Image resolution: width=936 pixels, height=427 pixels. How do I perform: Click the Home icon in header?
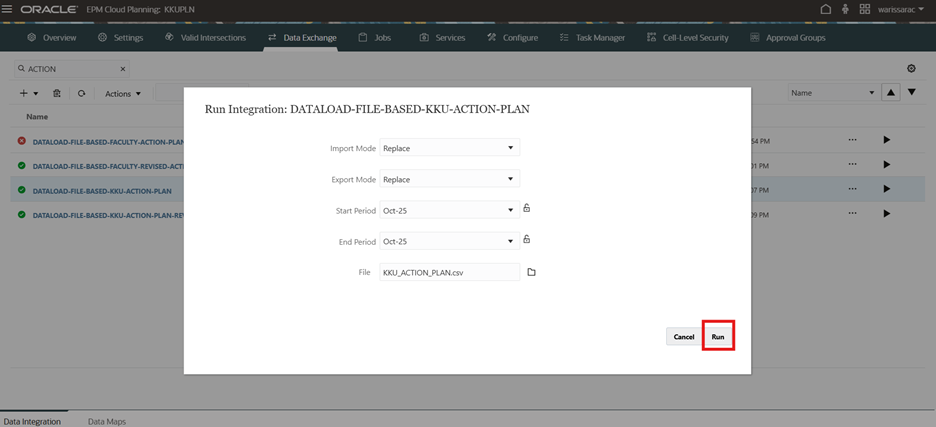click(x=825, y=9)
